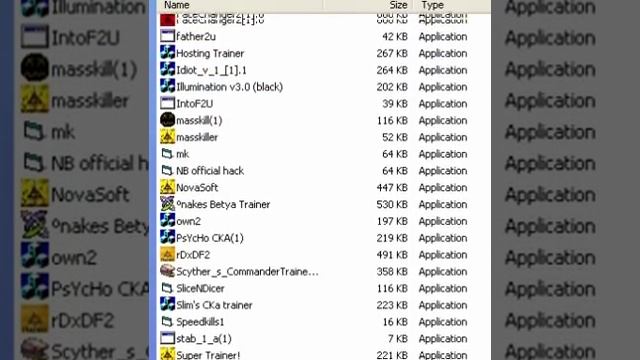
Task: Select the Illumination v3.0 (black) icon
Action: pyautogui.click(x=167, y=87)
